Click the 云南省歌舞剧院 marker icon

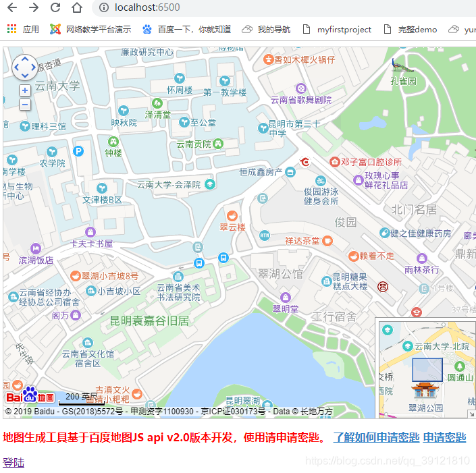click(x=301, y=88)
